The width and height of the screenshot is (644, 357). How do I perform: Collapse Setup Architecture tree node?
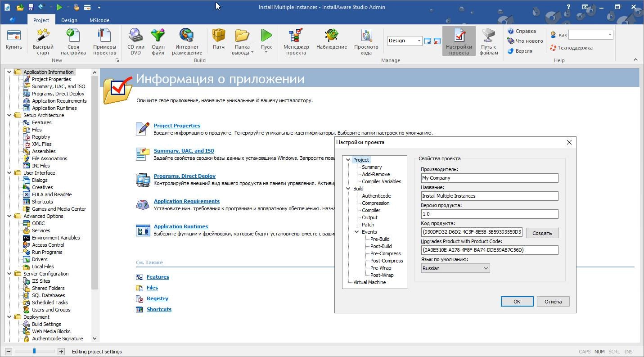point(9,115)
